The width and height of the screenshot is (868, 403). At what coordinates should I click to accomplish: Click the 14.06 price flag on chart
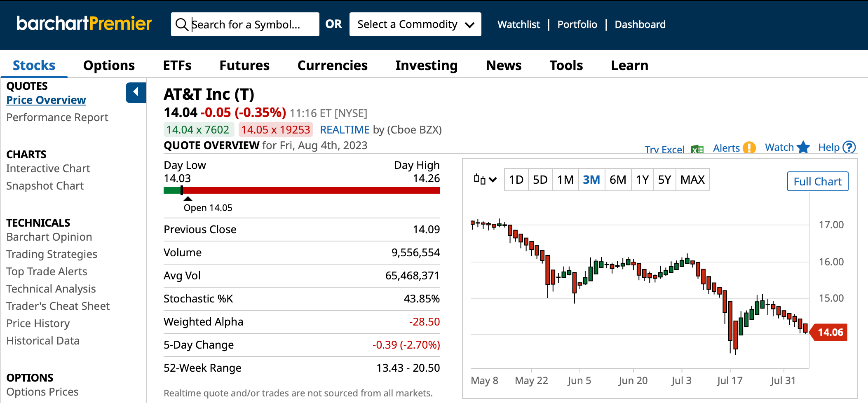[x=829, y=332]
